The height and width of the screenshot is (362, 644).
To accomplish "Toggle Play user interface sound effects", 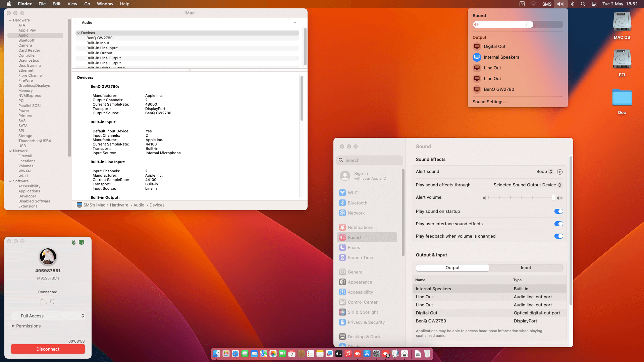I will pyautogui.click(x=558, y=224).
